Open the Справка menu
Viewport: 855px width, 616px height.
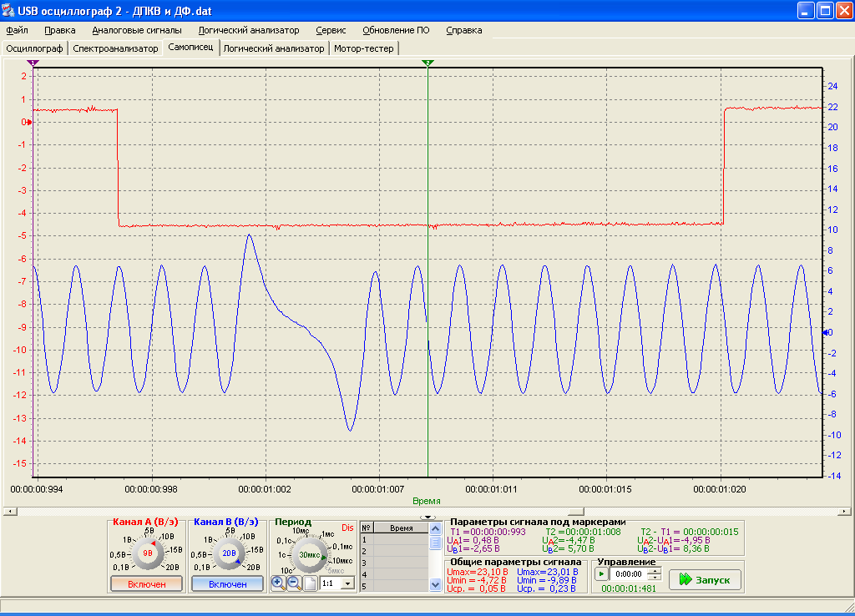[464, 31]
